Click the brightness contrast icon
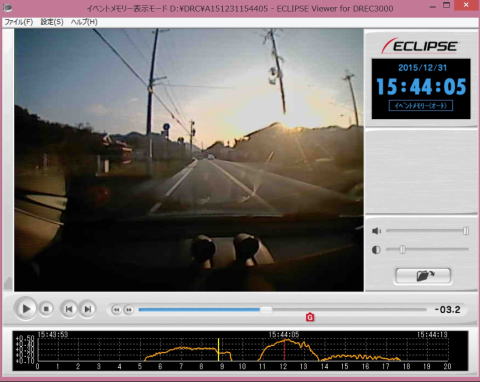This screenshot has height=382, width=480. [x=376, y=250]
